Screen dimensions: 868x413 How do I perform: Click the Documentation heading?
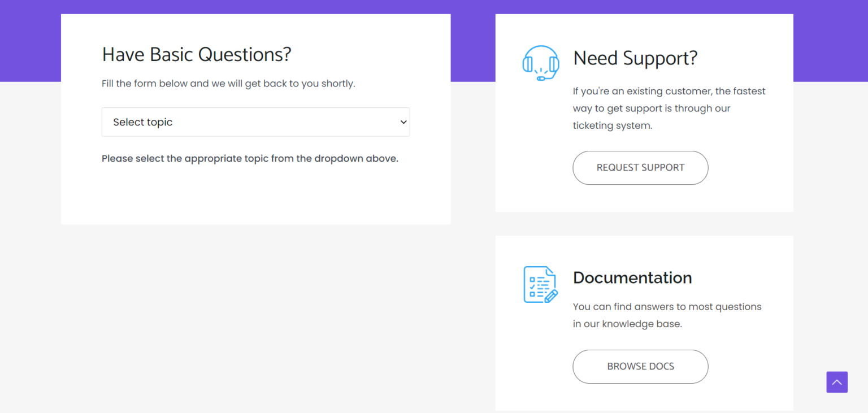(632, 278)
